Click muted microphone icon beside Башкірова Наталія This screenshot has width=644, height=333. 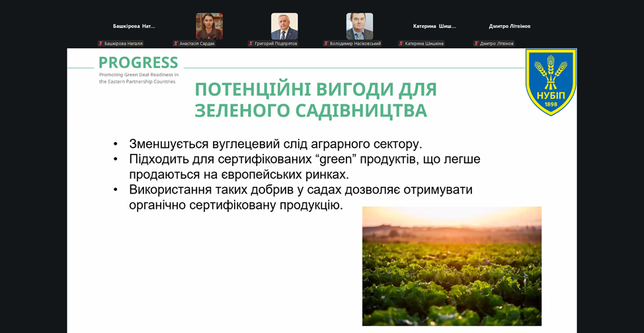click(x=101, y=44)
